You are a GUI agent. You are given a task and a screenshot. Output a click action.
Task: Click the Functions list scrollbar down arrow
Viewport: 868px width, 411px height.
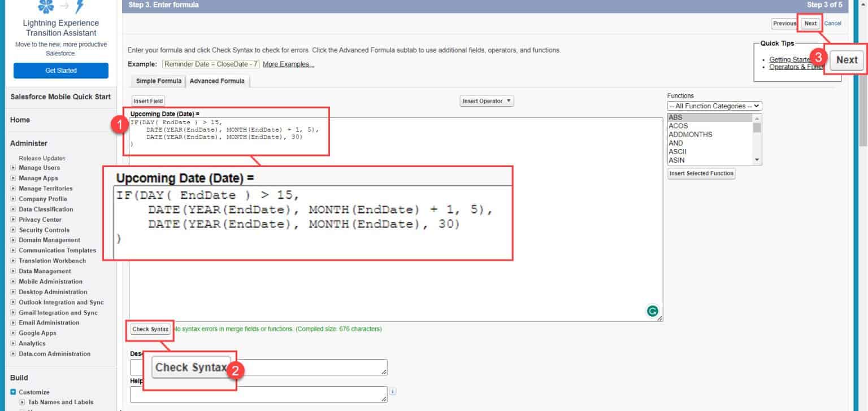tap(757, 160)
